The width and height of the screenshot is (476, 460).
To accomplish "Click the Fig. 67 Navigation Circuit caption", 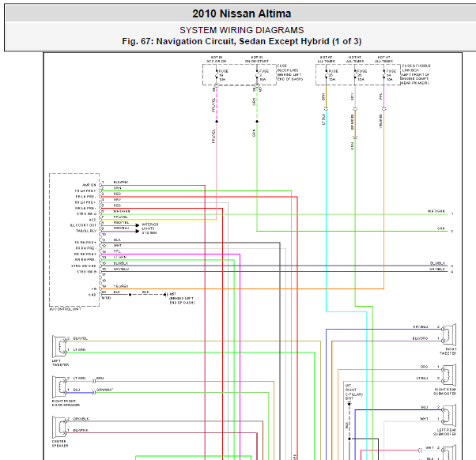I will pos(242,41).
